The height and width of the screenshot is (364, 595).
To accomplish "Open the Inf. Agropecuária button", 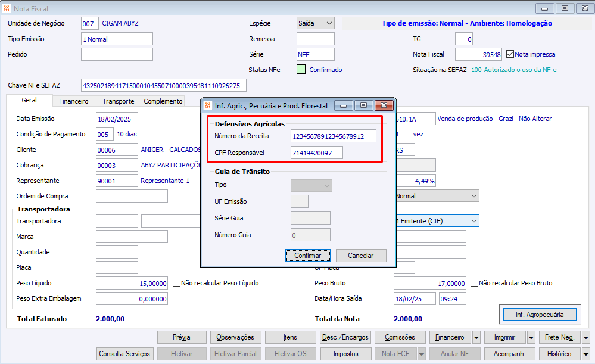I will 540,315.
